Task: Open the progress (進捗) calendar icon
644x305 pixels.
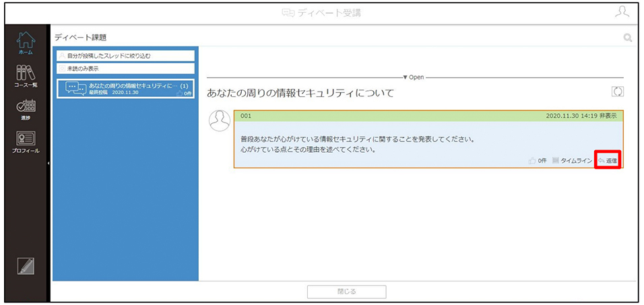Action: (x=26, y=109)
